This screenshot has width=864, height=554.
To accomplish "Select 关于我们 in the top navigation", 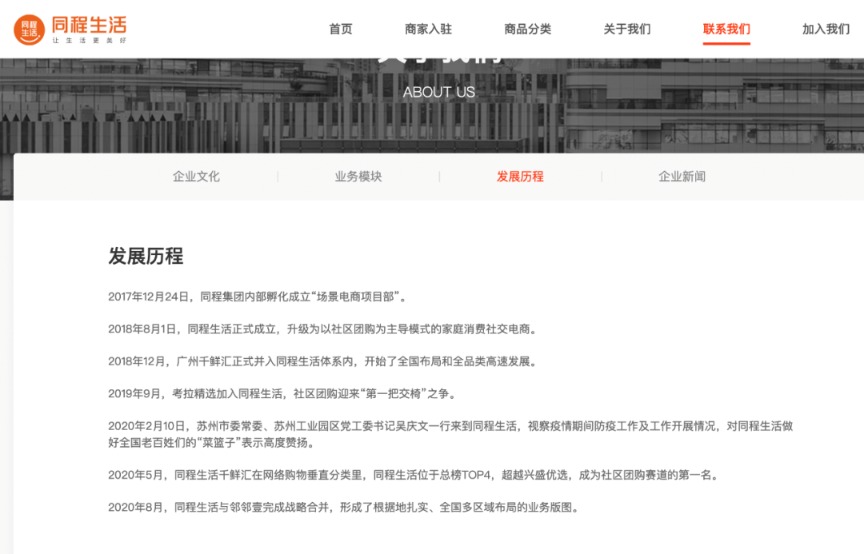I will tap(627, 29).
